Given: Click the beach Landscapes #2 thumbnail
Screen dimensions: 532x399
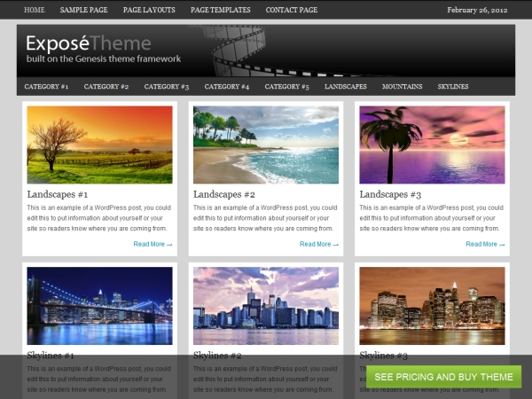Looking at the screenshot, I should (266, 145).
